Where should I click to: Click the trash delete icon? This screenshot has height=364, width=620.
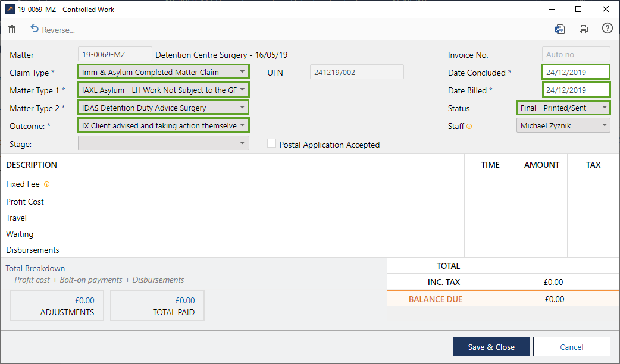(x=12, y=29)
